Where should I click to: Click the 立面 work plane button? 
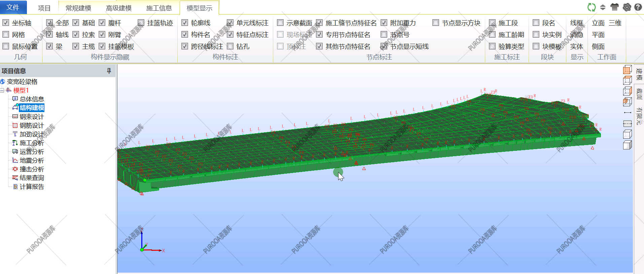(598, 23)
